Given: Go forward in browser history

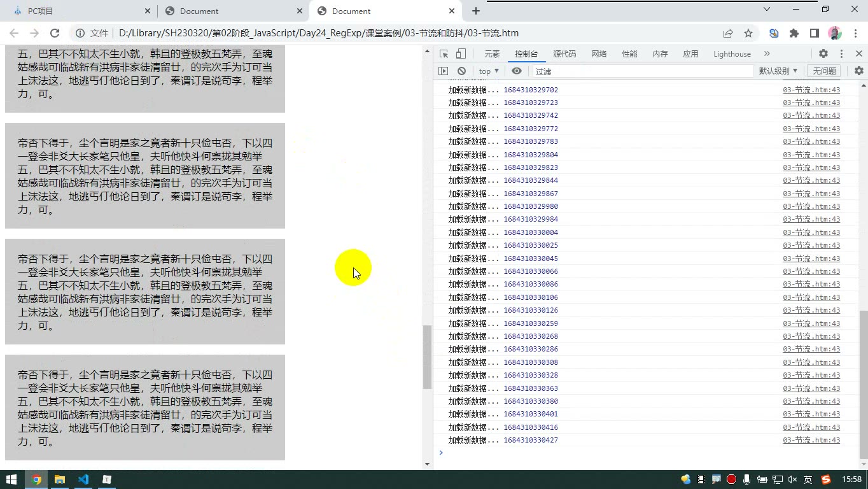Looking at the screenshot, I should 34,33.
